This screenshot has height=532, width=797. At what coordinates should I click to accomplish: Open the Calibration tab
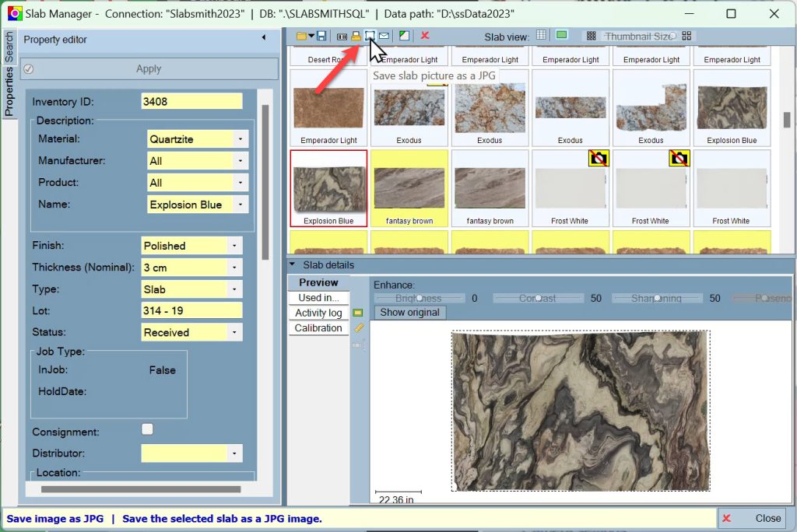(318, 328)
